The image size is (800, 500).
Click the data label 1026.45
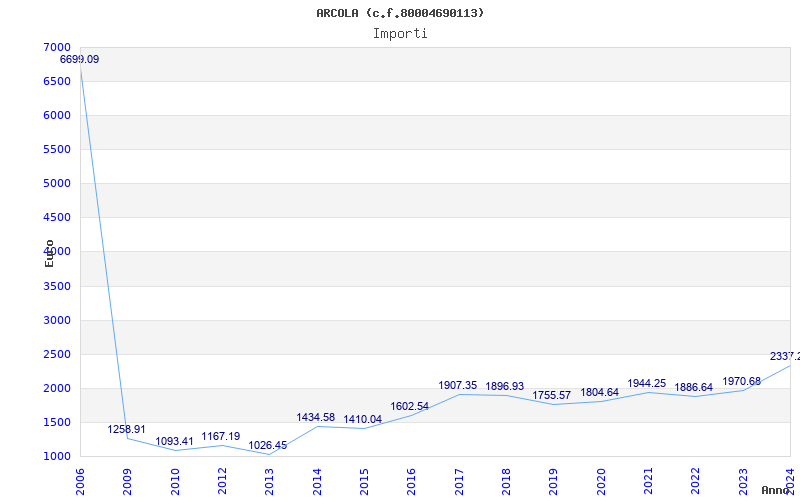tap(268, 445)
